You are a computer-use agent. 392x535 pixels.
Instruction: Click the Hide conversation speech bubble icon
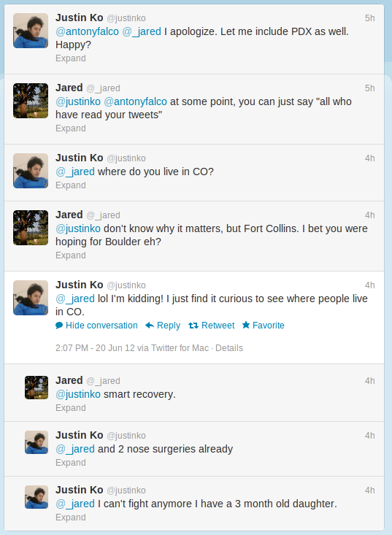(x=59, y=326)
